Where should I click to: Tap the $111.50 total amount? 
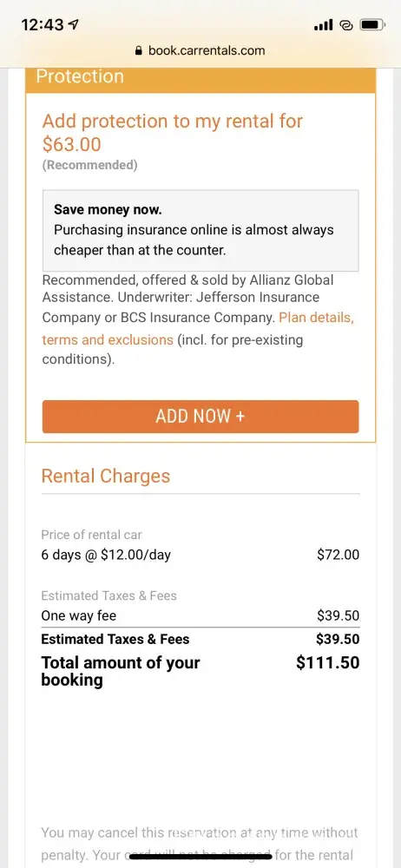coord(328,662)
